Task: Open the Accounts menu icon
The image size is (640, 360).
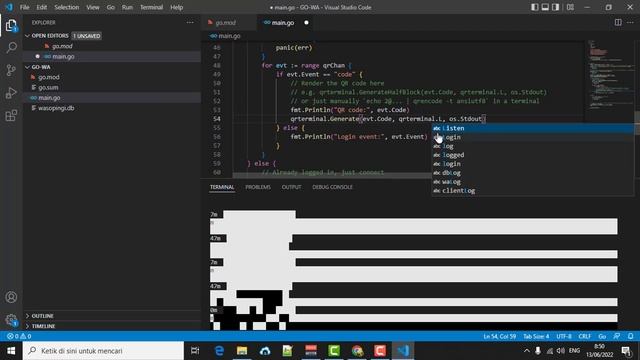Action: (11, 297)
